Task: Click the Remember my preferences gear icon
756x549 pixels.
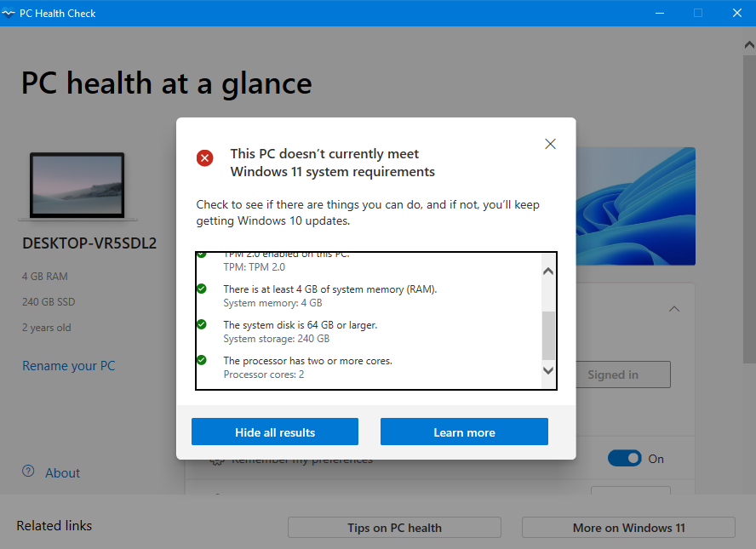Action: 217,461
